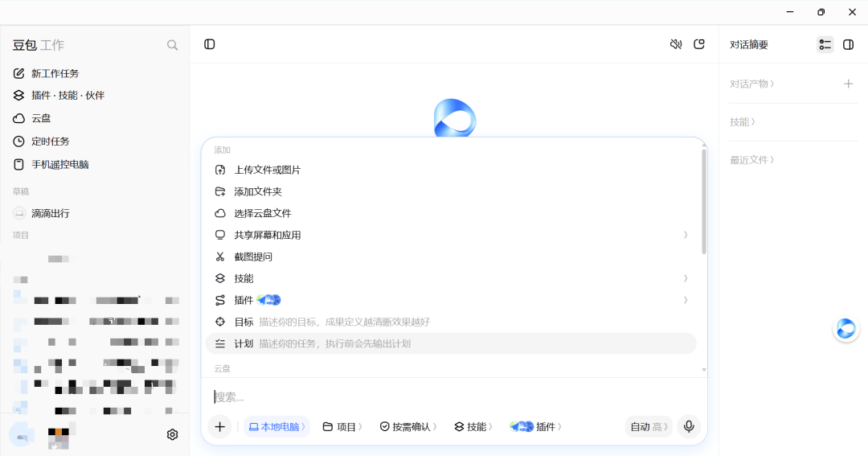Select the 目标 option
The width and height of the screenshot is (868, 456).
[451, 322]
